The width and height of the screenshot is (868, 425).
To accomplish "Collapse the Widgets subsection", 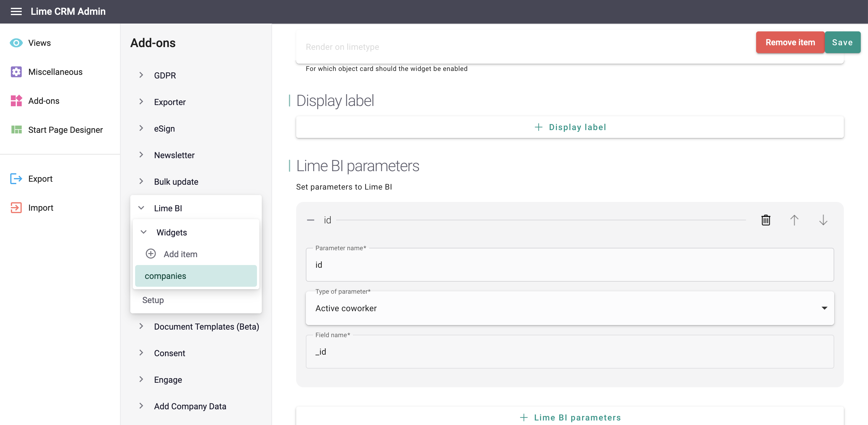I will [x=144, y=232].
